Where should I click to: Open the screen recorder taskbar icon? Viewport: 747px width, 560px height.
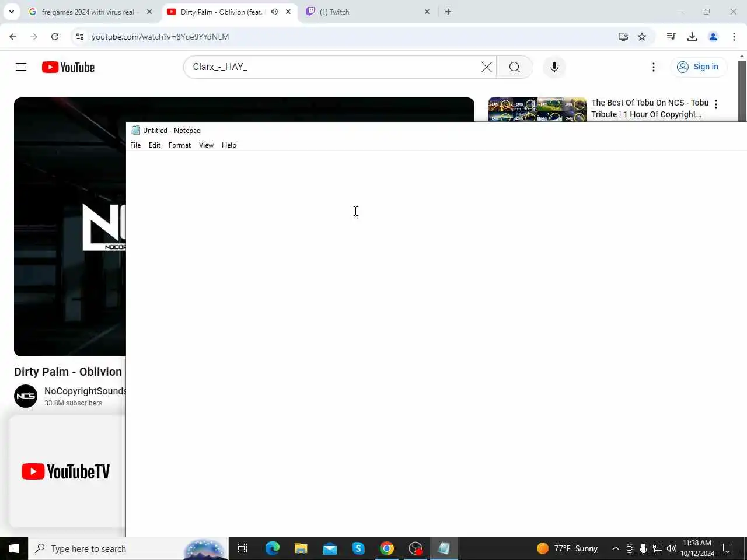coord(416,548)
